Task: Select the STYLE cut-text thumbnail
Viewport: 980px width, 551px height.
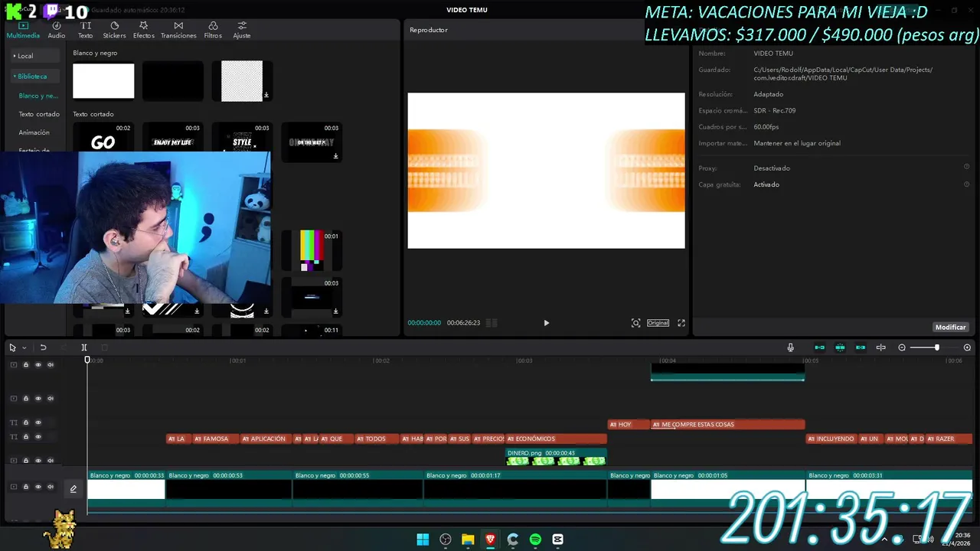Action: click(x=242, y=138)
